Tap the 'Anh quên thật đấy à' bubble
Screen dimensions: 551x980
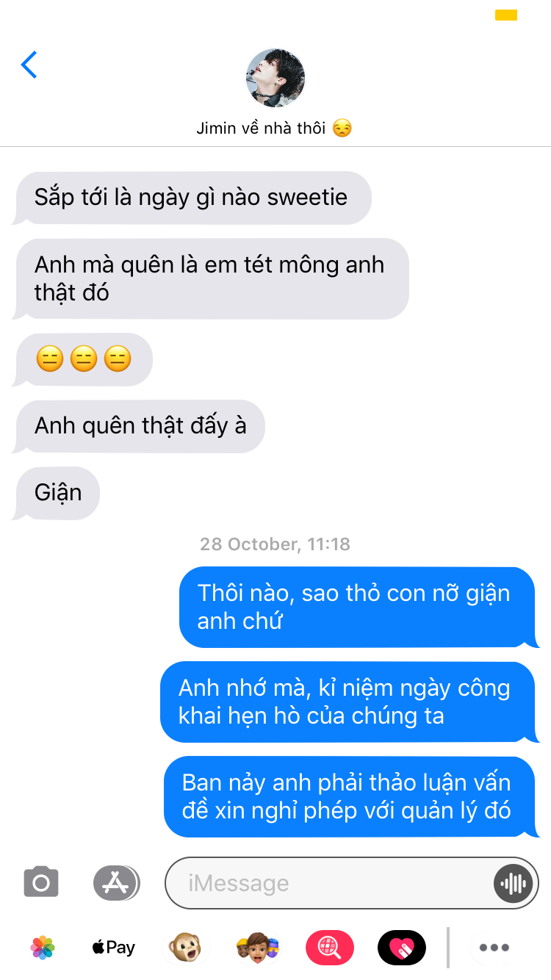pyautogui.click(x=139, y=426)
